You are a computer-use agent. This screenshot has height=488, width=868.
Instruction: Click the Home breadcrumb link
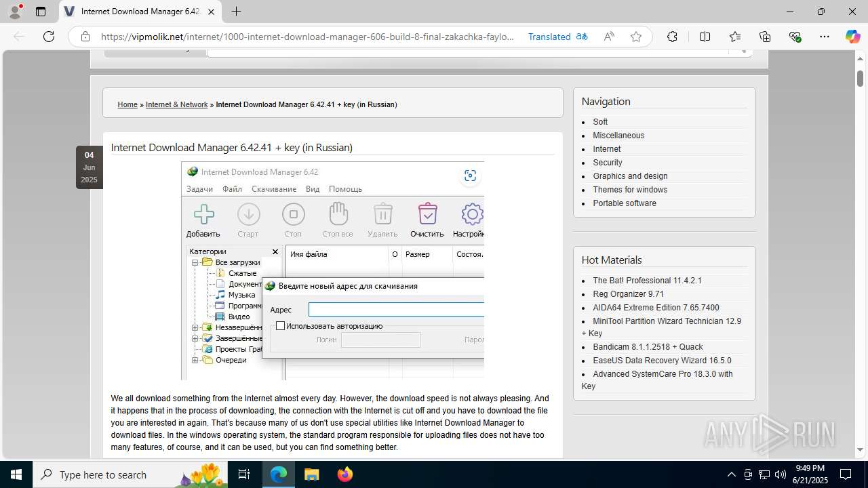(127, 104)
